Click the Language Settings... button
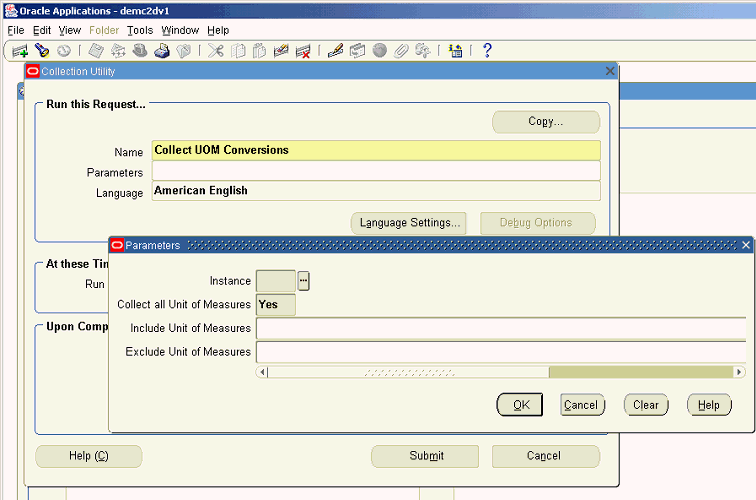Viewport: 756px width, 500px height. coord(409,223)
